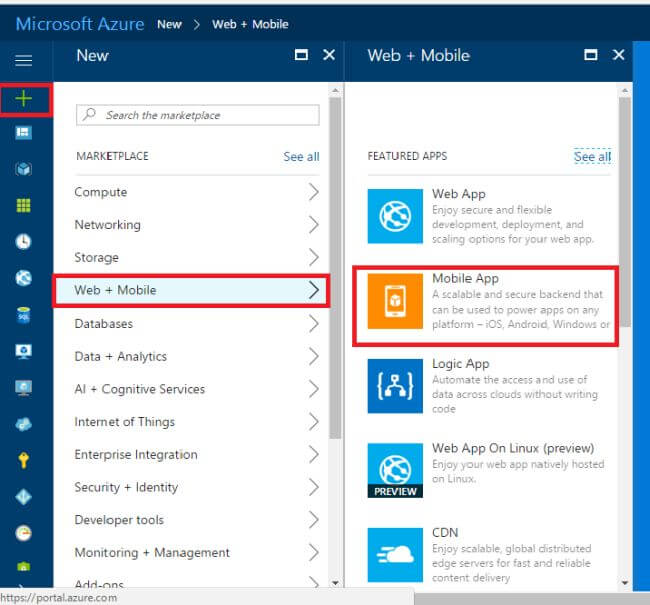Expand AI + Cognitive Services chevron
The width and height of the screenshot is (650, 605).
click(314, 389)
